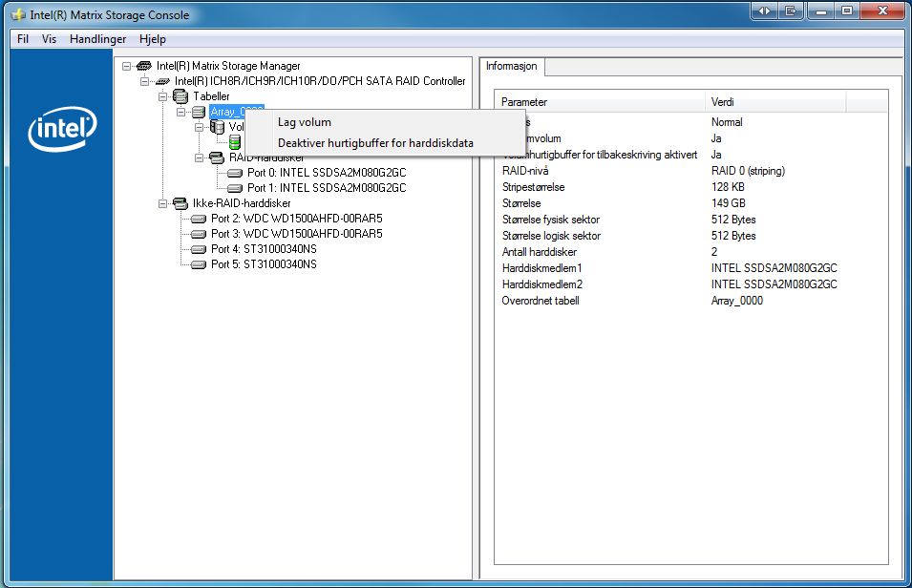This screenshot has width=912, height=588.
Task: Select Port 2: WDC WD1500AHFD-00RAR5
Action: [297, 219]
